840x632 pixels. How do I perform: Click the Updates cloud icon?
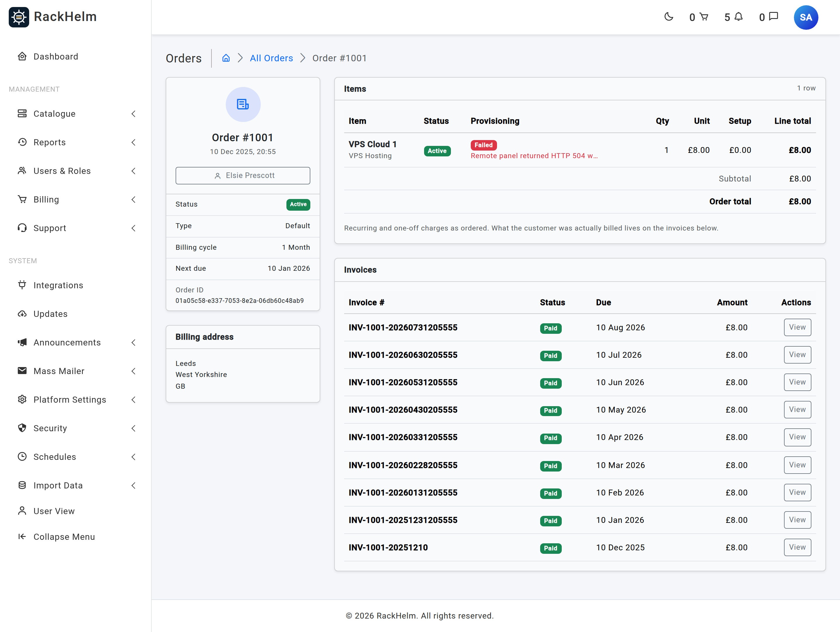click(x=22, y=313)
